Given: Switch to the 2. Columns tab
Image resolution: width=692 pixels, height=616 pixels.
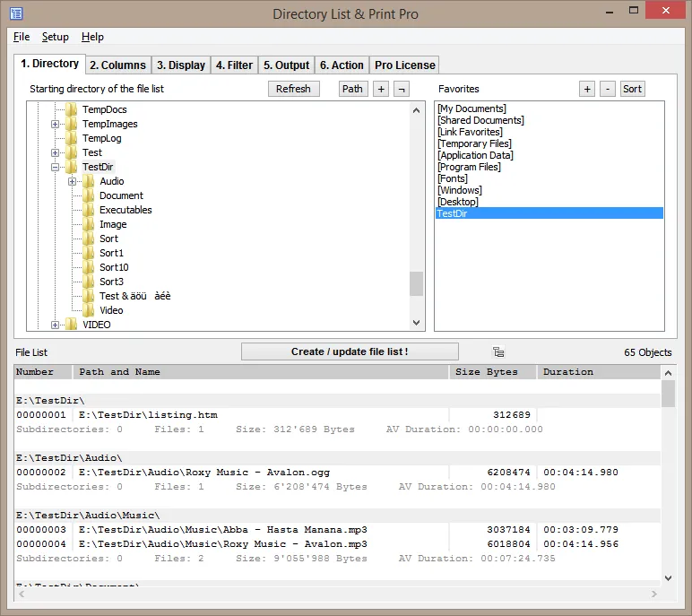Looking at the screenshot, I should click(117, 65).
